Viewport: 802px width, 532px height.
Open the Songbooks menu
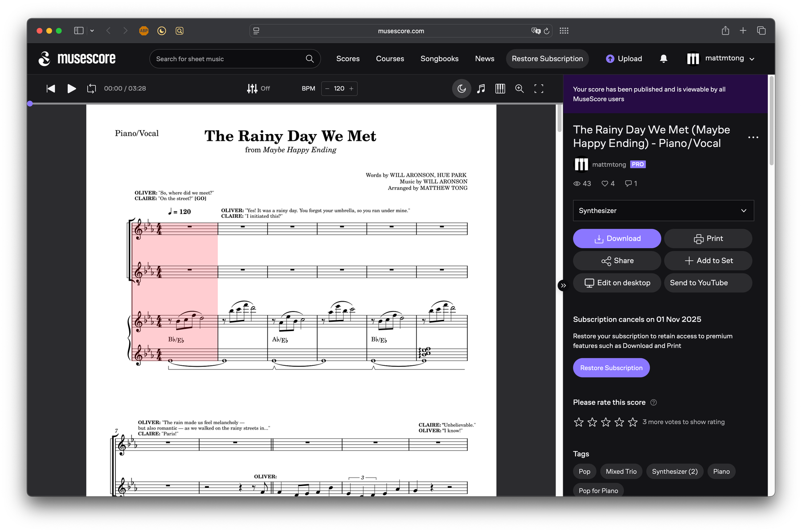click(x=439, y=59)
